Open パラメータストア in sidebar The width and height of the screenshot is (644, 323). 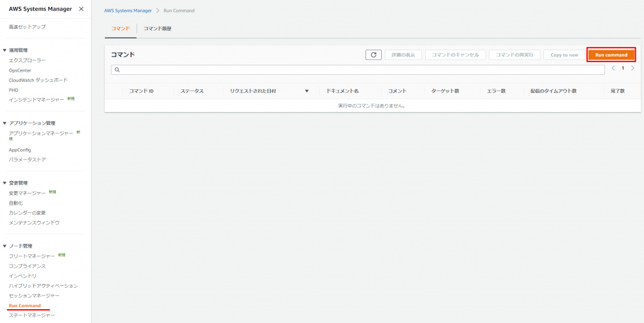pos(27,160)
